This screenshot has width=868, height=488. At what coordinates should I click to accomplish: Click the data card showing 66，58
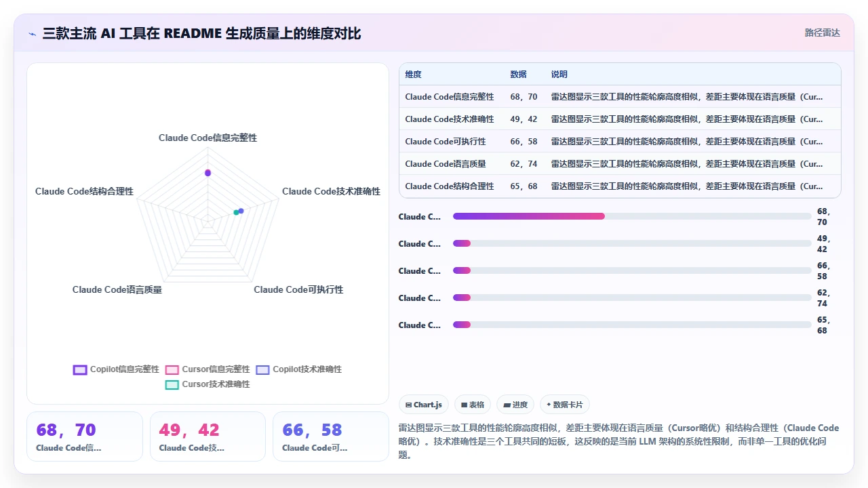(331, 436)
